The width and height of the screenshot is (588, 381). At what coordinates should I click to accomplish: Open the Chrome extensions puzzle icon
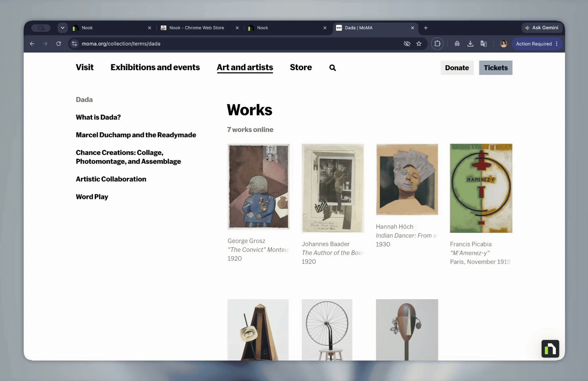click(x=437, y=44)
